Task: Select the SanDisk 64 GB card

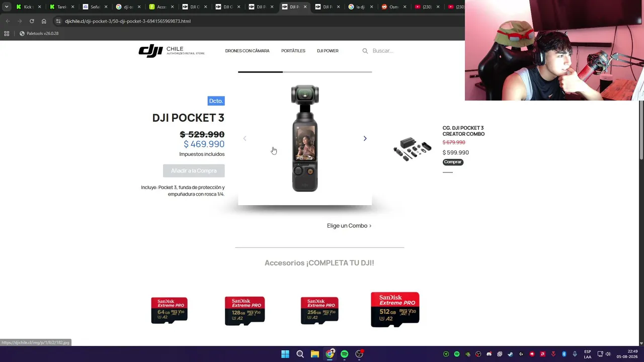Action: [x=169, y=310]
